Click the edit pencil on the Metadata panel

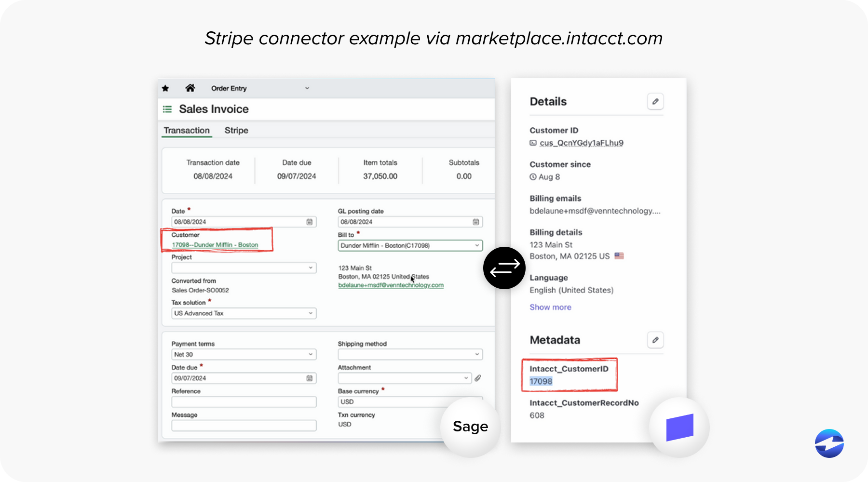[655, 340]
